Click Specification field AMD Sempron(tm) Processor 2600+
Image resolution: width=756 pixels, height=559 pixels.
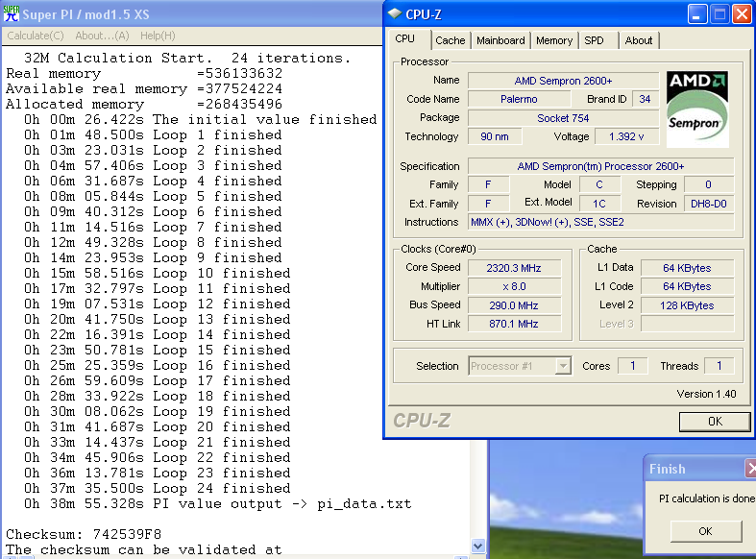click(600, 166)
